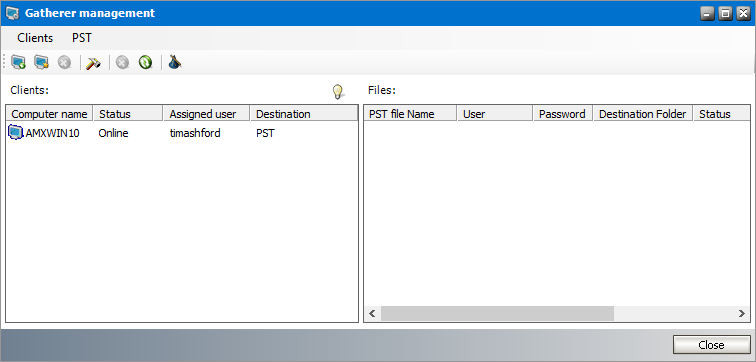
Task: Click the hammer configure tool icon
Action: pyautogui.click(x=93, y=63)
